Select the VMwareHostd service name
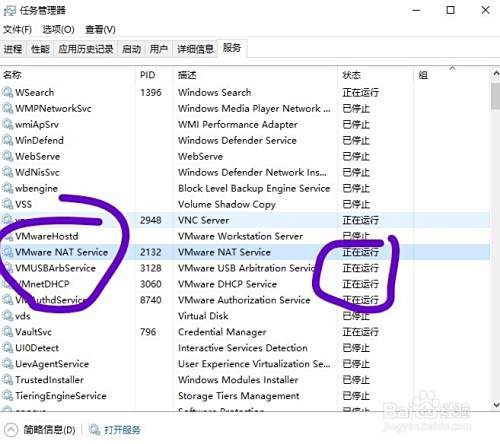 pyautogui.click(x=47, y=236)
